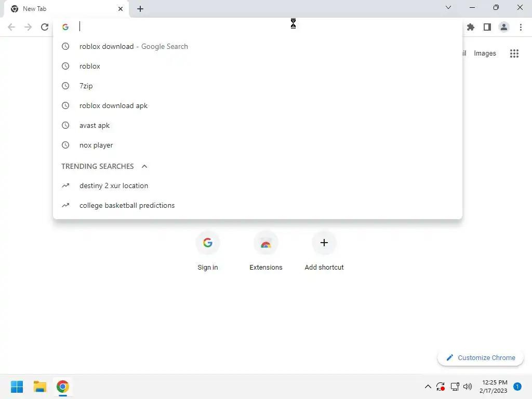Click the clock icon beside '7zip'
Screen dimensions: 532x399
point(65,86)
